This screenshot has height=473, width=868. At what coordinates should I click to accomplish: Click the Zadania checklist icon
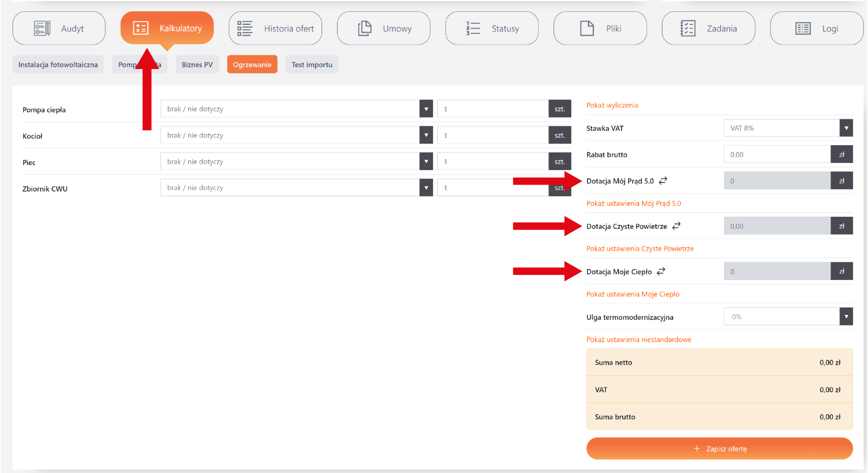(687, 28)
